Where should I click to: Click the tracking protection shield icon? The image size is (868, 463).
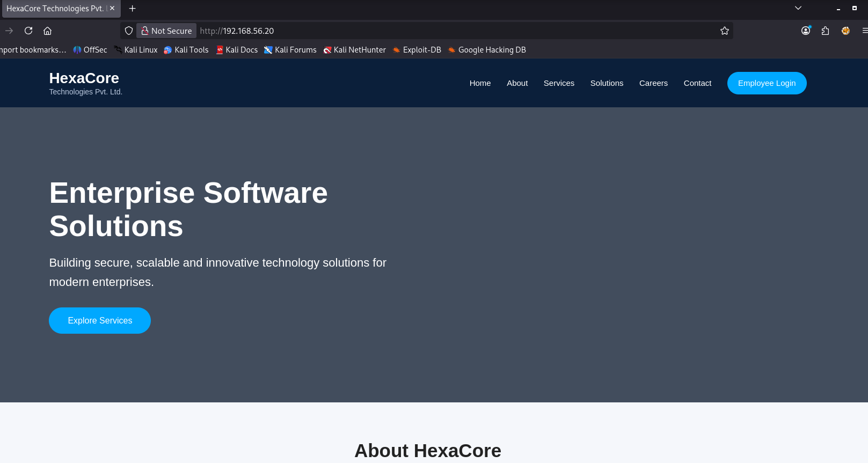(x=128, y=31)
